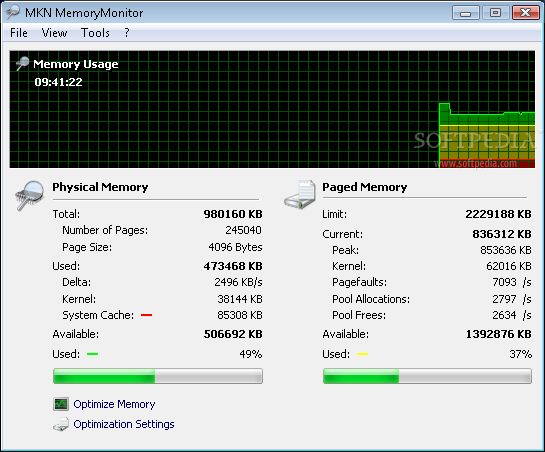Click the Number of Pages value 245040
This screenshot has height=452, width=545.
[243, 230]
